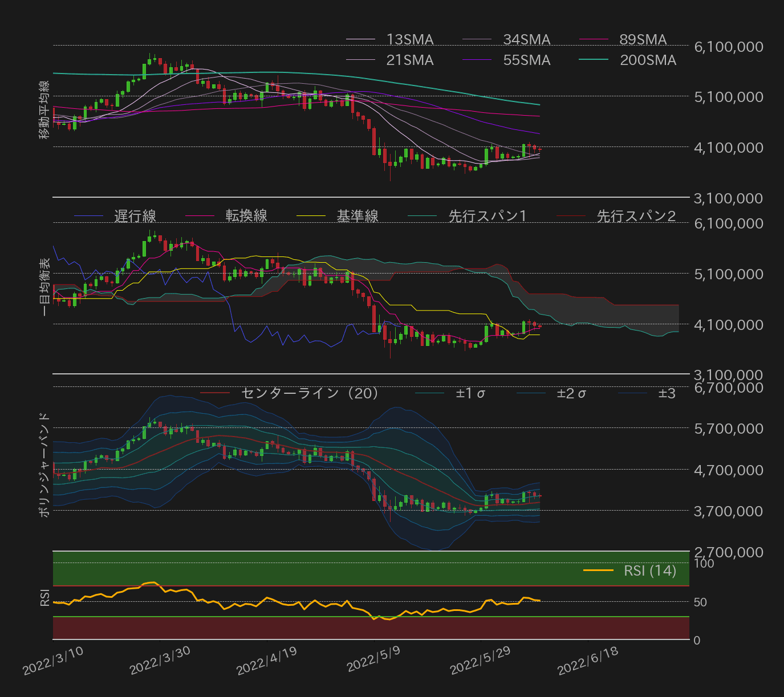Click the pink 89SMA color swatch
The image size is (784, 697).
[593, 40]
